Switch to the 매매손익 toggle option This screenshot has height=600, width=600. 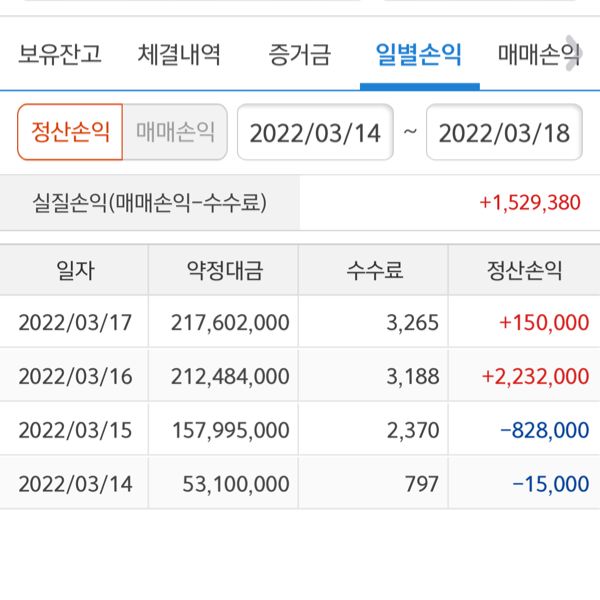[x=175, y=132]
